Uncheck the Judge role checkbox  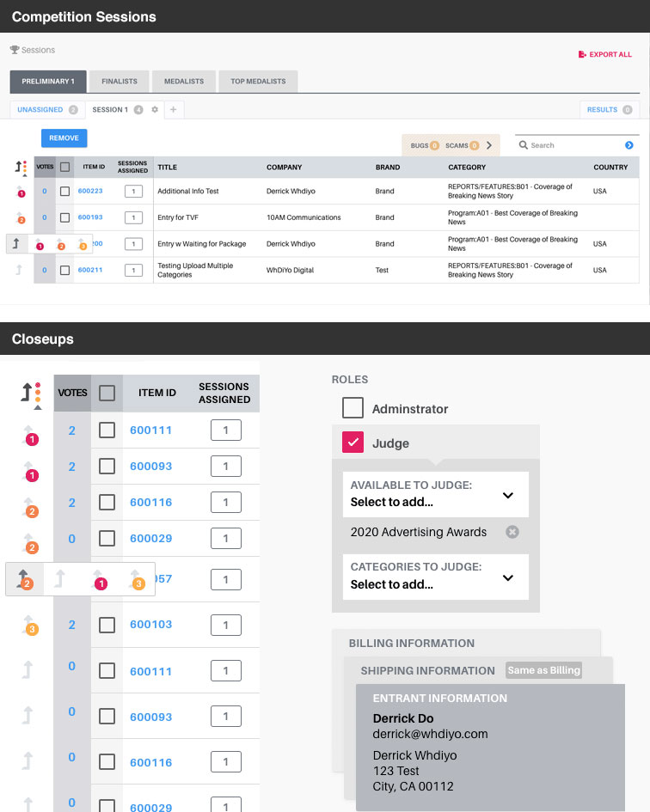pyautogui.click(x=353, y=443)
